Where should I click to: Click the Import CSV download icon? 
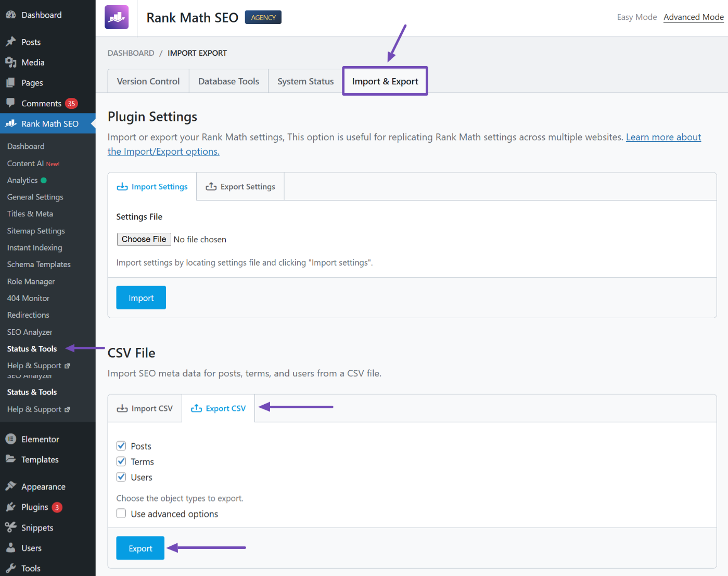coord(122,408)
